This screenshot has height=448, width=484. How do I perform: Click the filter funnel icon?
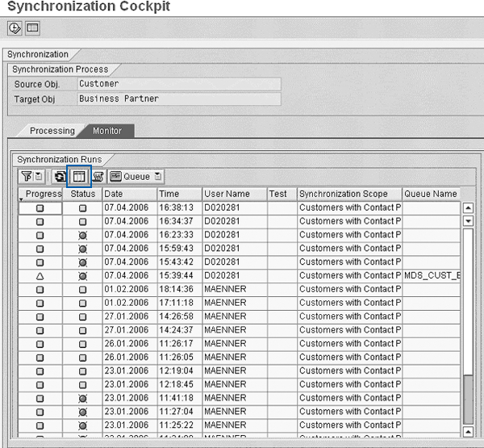[27, 176]
